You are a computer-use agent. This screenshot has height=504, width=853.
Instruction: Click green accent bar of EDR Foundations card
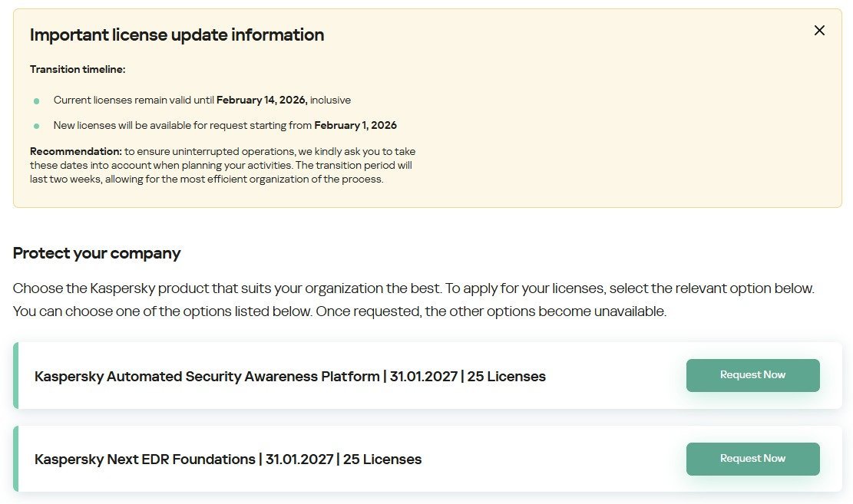15,459
